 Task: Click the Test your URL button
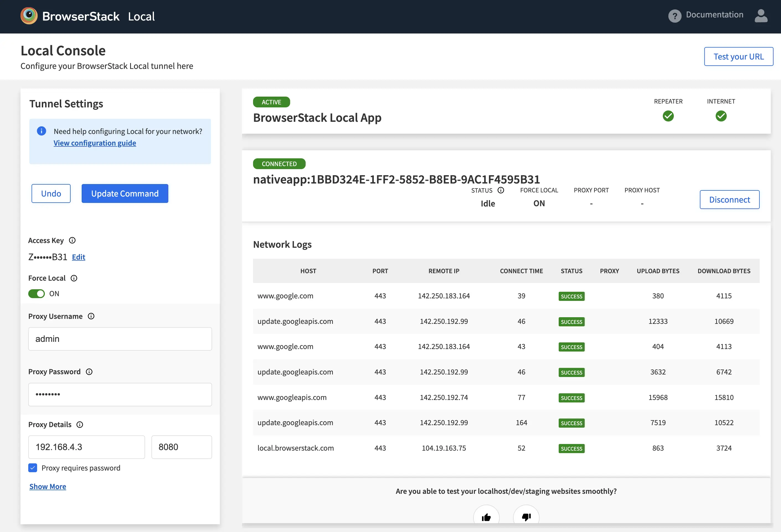coord(738,56)
